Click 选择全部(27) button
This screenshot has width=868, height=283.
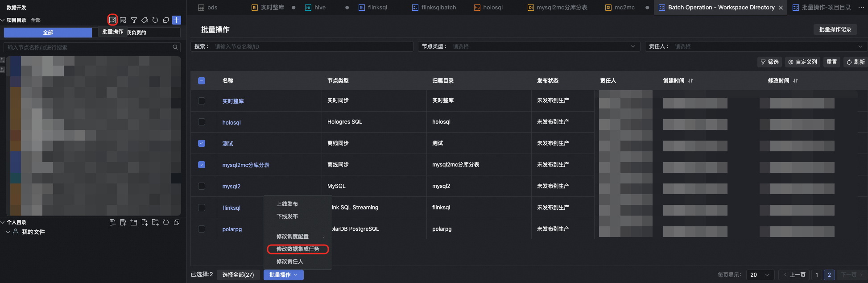(238, 275)
